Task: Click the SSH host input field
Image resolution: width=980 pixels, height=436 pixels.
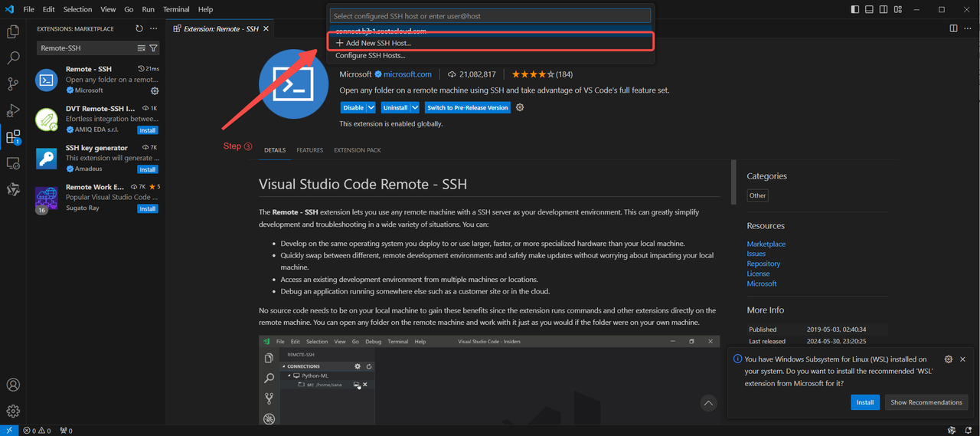Action: coord(490,16)
